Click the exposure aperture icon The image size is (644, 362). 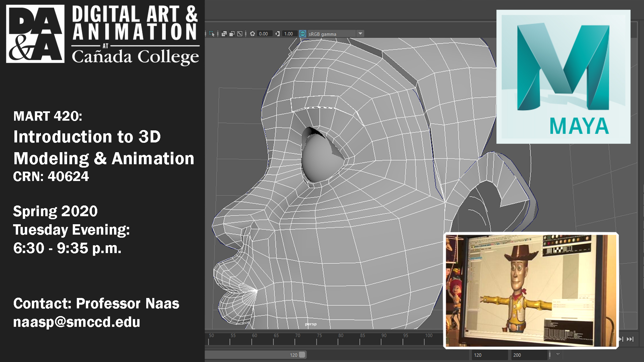coord(253,34)
